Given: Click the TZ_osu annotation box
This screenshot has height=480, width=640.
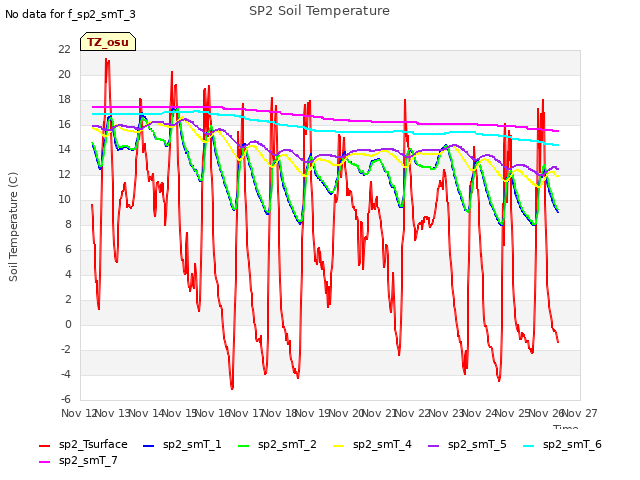Looking at the screenshot, I should click(x=108, y=42).
